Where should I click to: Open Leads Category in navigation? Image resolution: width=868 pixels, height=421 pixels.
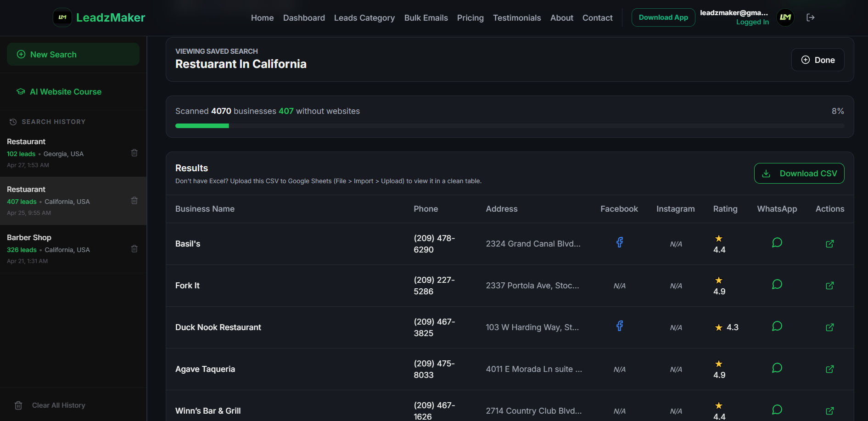364,18
